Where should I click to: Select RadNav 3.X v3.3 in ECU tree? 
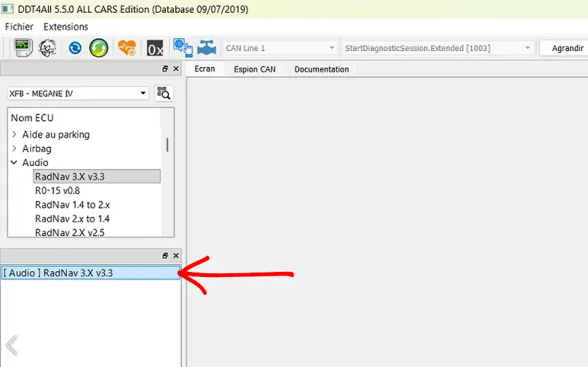pyautogui.click(x=97, y=176)
